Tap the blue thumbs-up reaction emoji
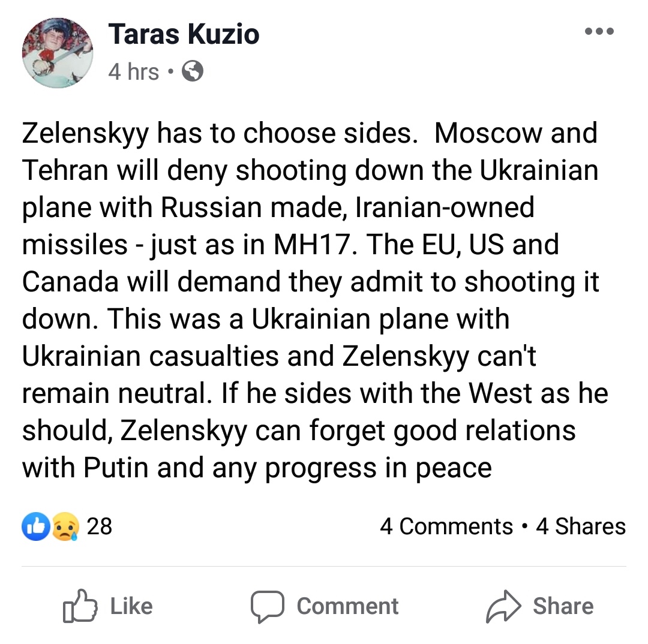The image size is (648, 644). pyautogui.click(x=35, y=527)
